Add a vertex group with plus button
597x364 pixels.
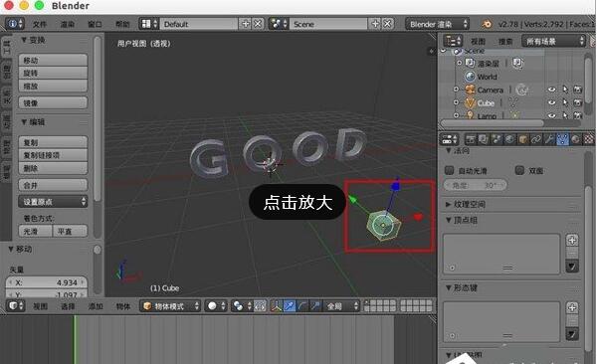click(x=572, y=241)
